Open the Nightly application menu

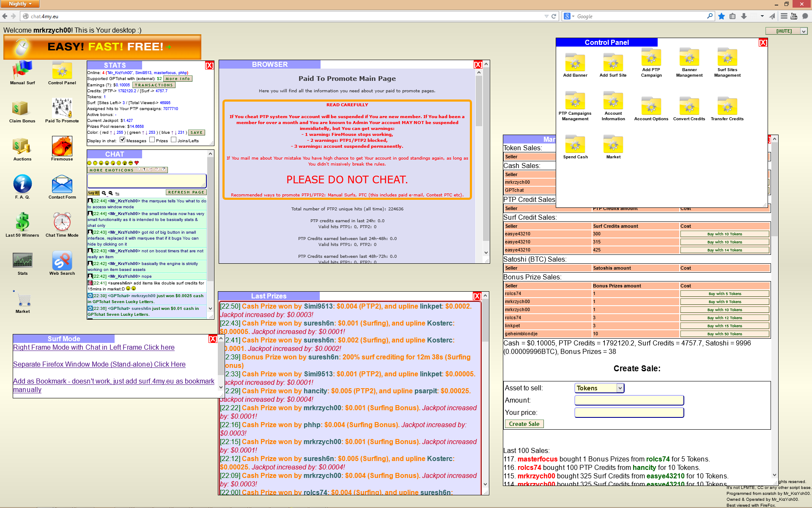(20, 4)
